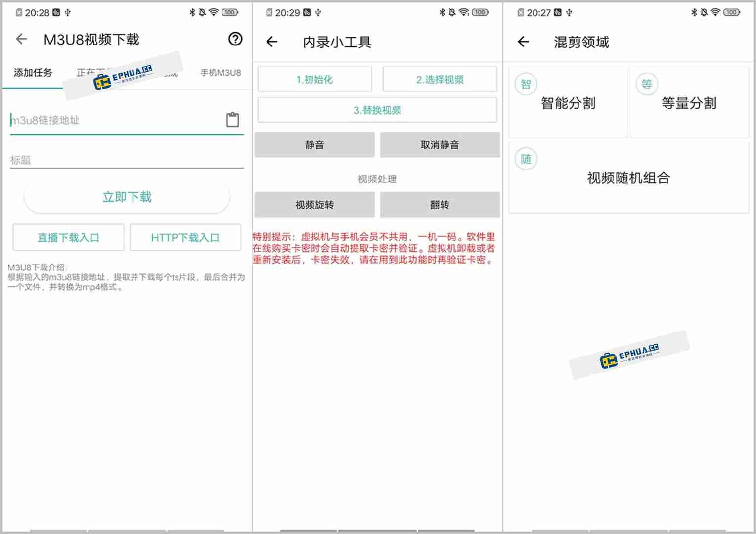Mute video using the 静音 button
The image size is (756, 534).
point(314,144)
